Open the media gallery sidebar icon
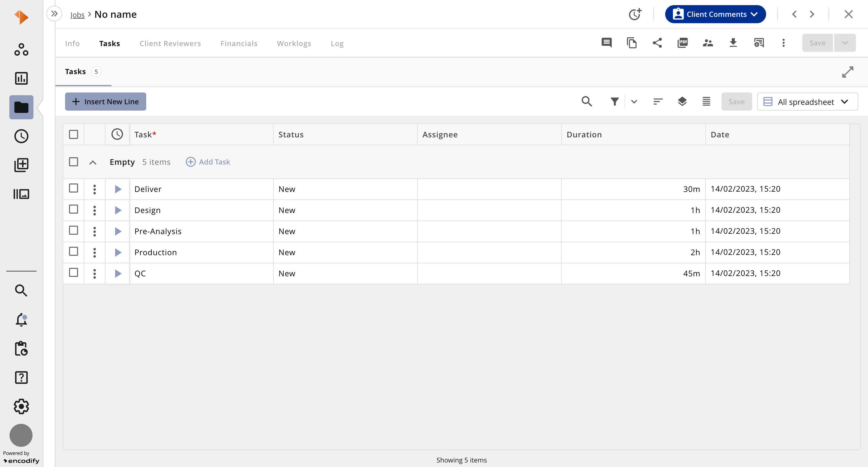The width and height of the screenshot is (868, 467). [x=21, y=194]
